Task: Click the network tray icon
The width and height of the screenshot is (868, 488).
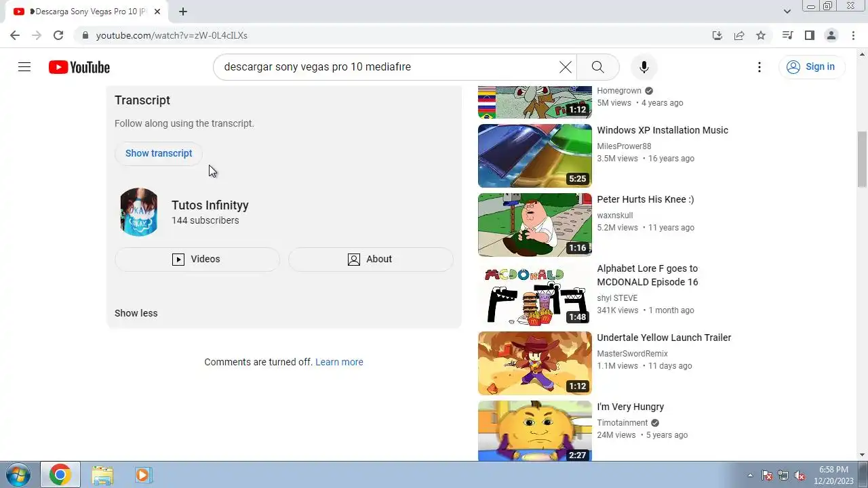Action: click(784, 475)
